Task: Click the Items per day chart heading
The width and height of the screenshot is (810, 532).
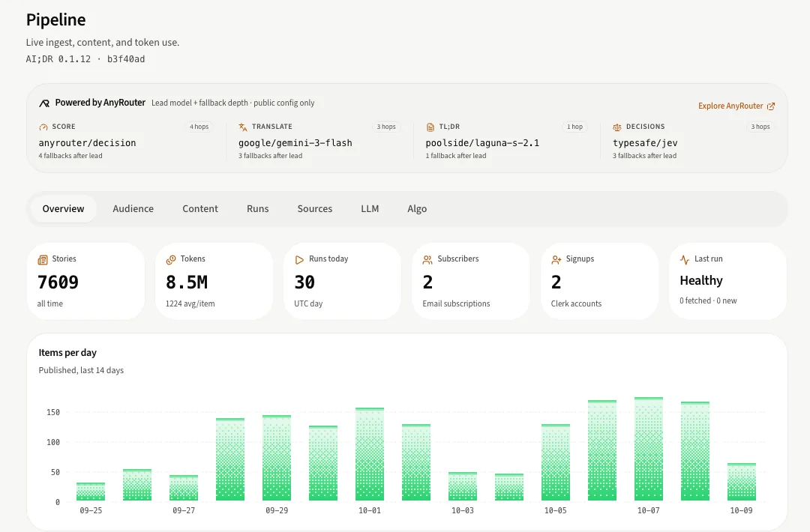Action: (67, 353)
